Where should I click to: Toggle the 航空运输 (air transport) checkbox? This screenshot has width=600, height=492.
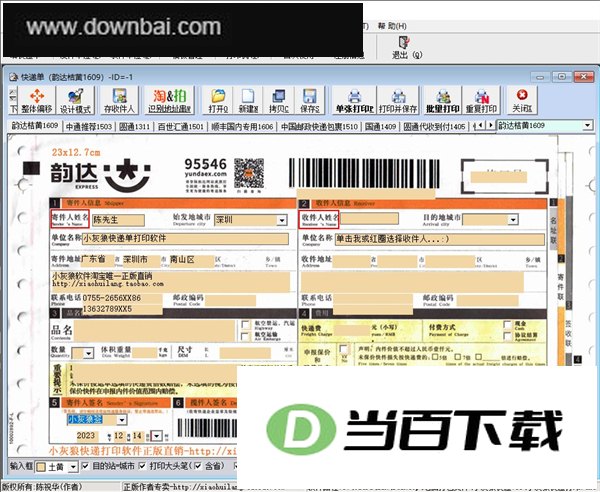[x=245, y=336]
